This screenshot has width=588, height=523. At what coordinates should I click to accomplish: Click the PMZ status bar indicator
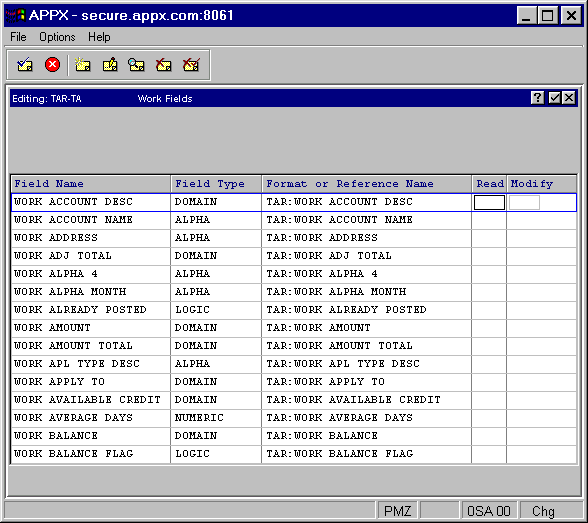pyautogui.click(x=398, y=511)
